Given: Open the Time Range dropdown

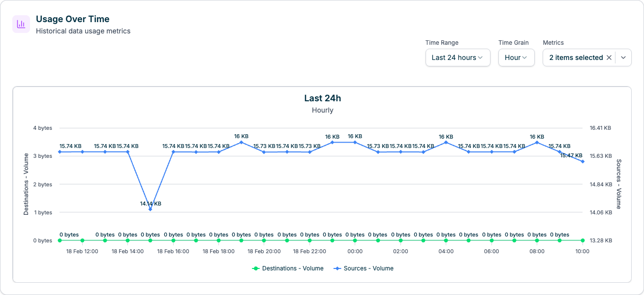Looking at the screenshot, I should tap(457, 58).
